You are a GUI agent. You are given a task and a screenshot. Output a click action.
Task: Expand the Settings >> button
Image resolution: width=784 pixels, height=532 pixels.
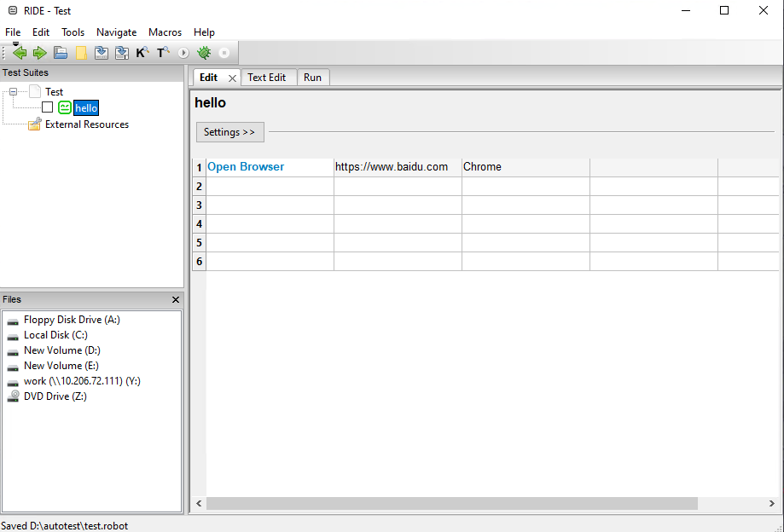(230, 132)
